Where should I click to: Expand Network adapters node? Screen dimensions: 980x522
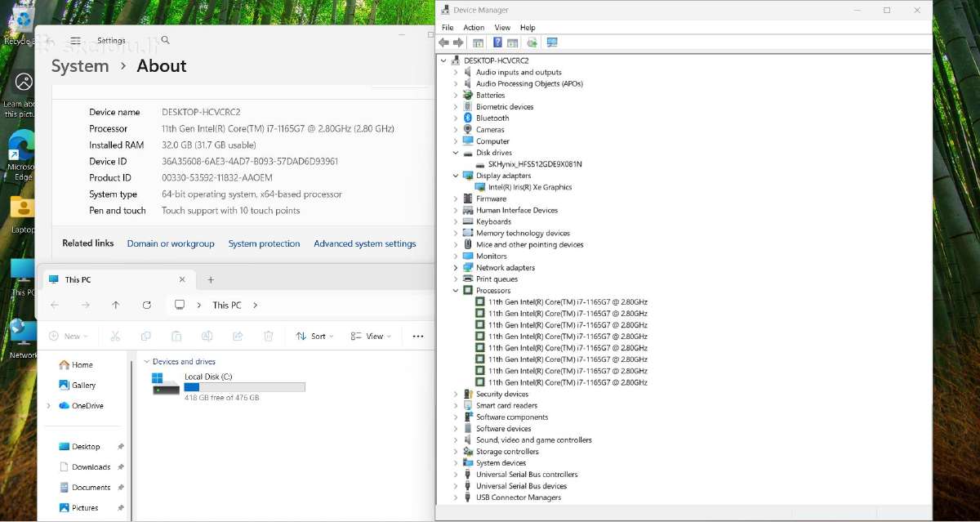click(456, 267)
